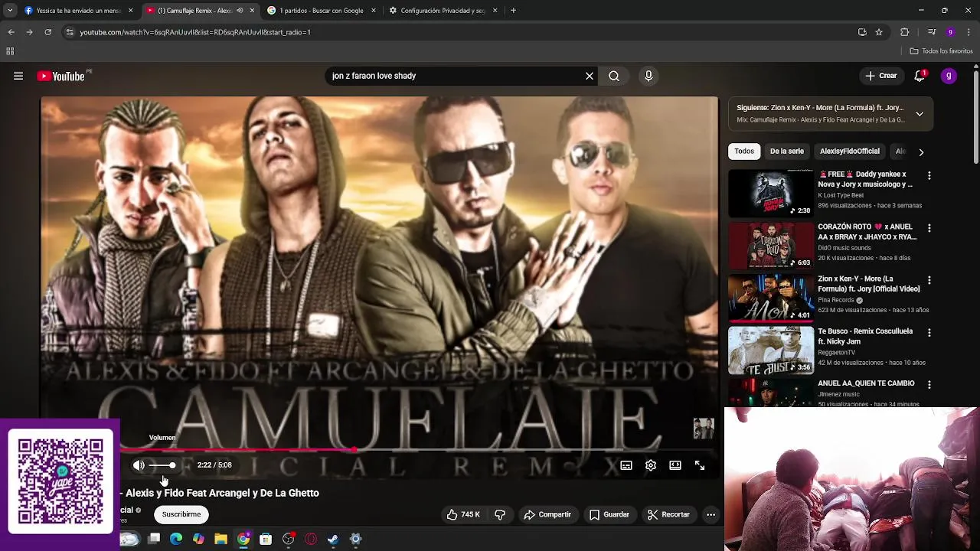Open the media controls toolbar button
This screenshot has height=551, width=980.
[932, 32]
